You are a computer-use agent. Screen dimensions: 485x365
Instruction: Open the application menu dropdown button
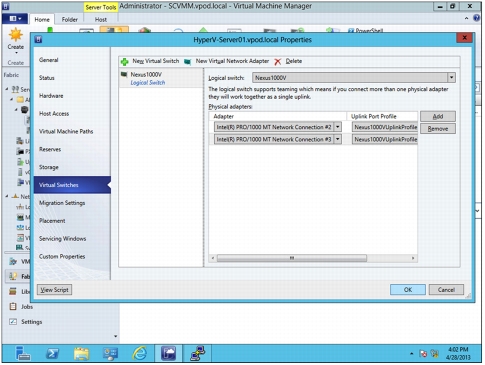click(x=16, y=18)
